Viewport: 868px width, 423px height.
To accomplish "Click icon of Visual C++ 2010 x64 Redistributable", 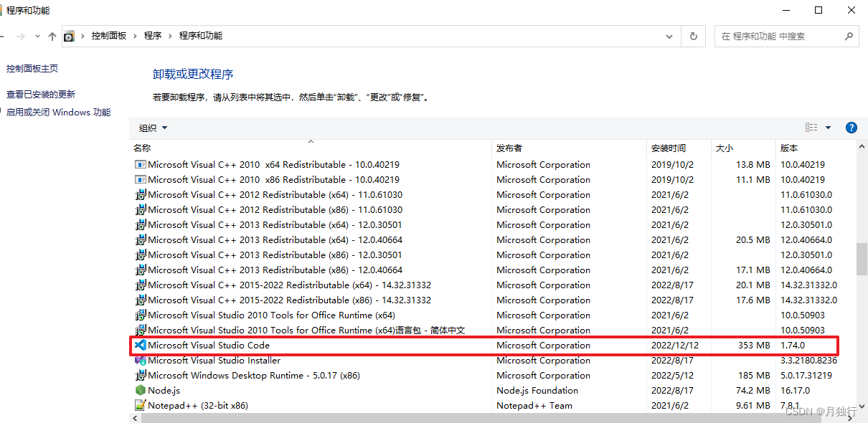I will [140, 164].
